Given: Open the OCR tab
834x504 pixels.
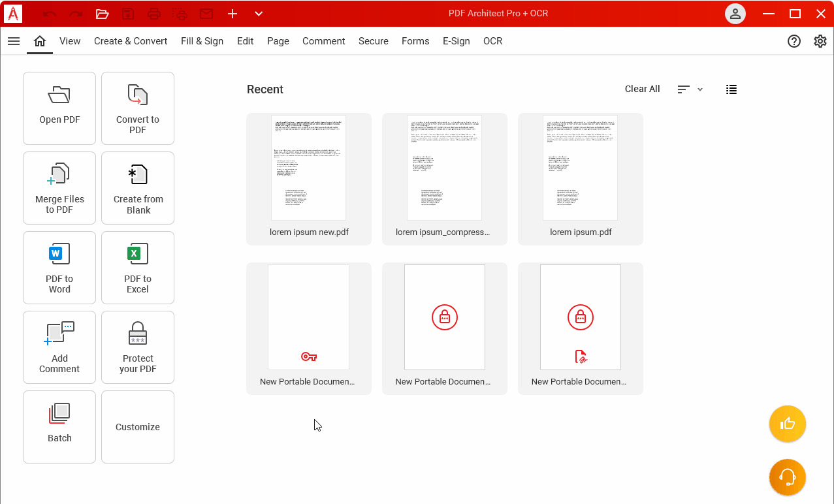Looking at the screenshot, I should tap(493, 41).
